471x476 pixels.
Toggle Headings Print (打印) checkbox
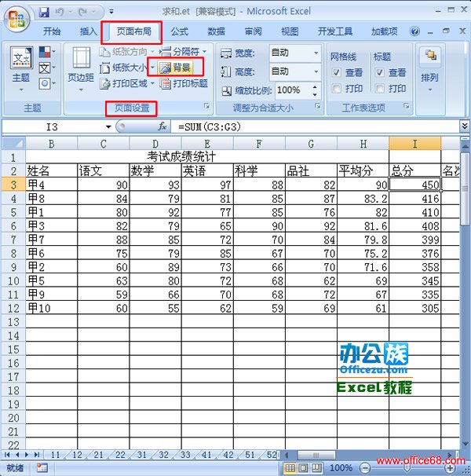click(x=380, y=88)
